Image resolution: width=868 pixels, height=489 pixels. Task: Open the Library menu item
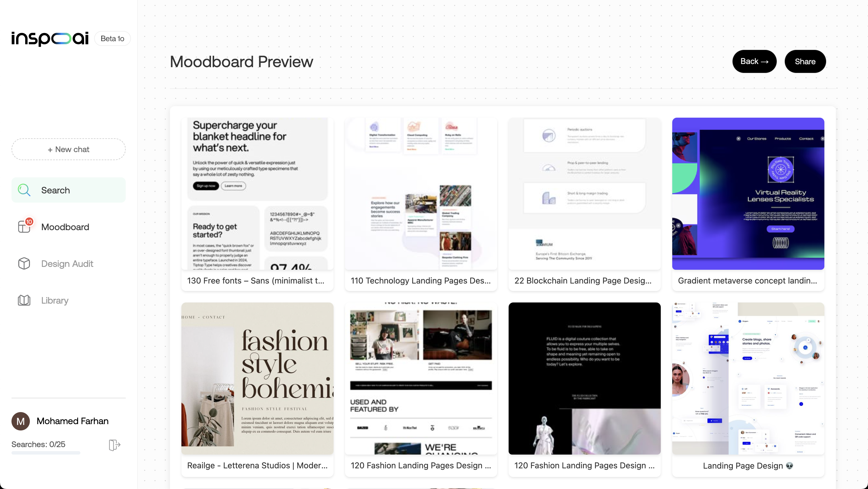(55, 300)
